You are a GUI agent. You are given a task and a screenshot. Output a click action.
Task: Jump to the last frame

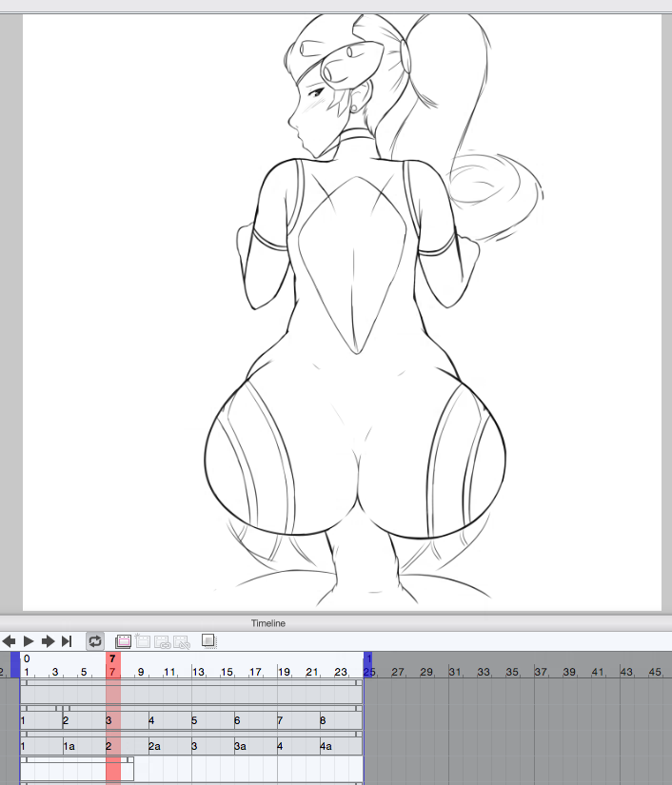coord(67,641)
